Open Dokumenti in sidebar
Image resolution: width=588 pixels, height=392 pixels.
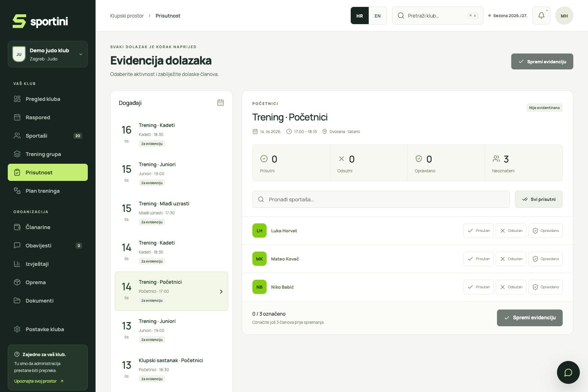[48, 301]
